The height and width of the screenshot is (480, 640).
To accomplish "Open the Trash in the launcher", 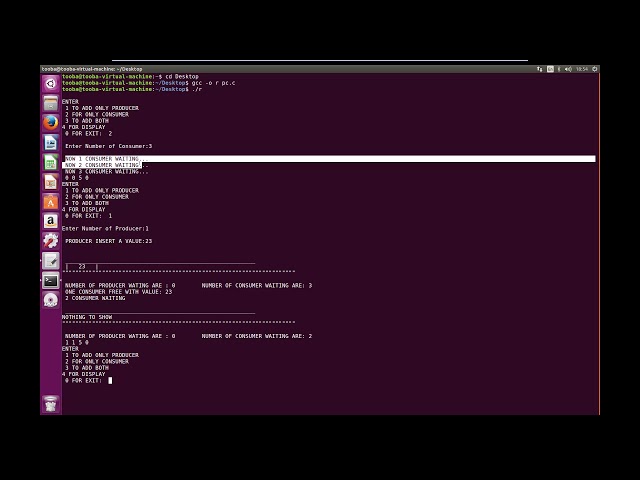I will point(51,404).
